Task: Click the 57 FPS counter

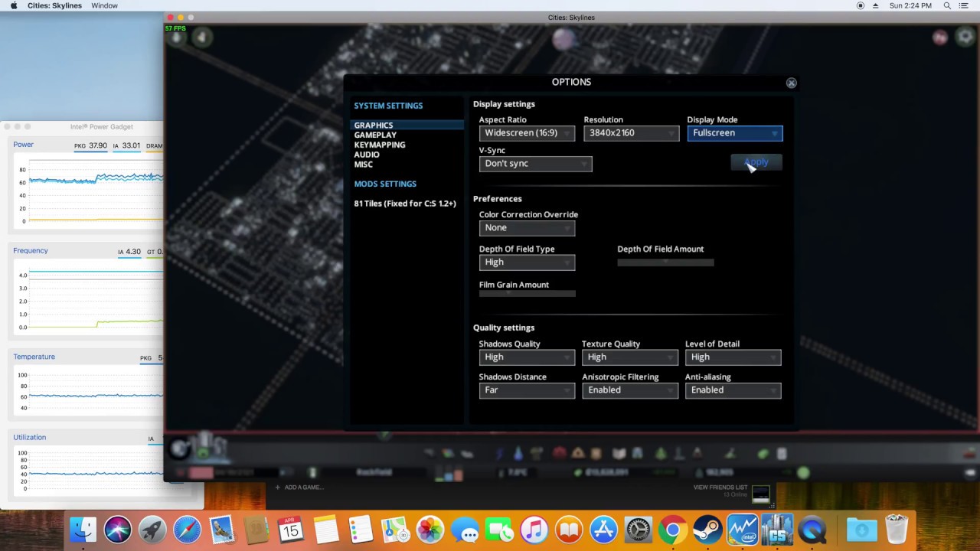Action: pos(175,29)
